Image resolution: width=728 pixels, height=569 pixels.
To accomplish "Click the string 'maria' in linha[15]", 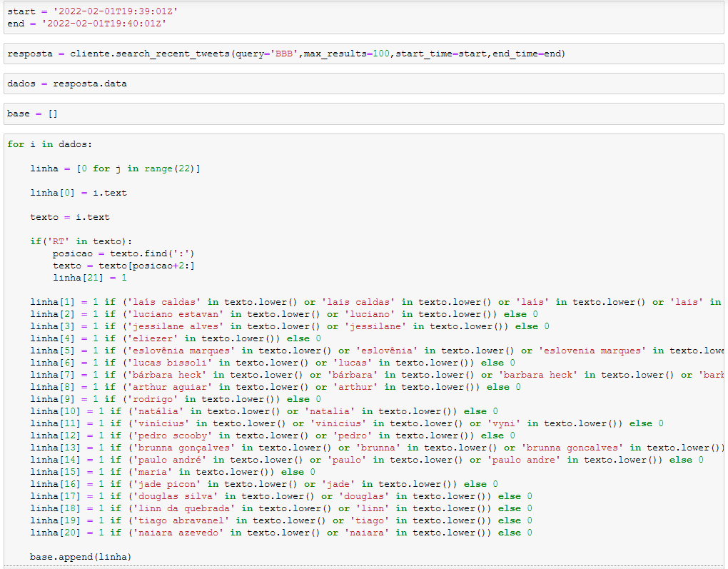I will [153, 472].
